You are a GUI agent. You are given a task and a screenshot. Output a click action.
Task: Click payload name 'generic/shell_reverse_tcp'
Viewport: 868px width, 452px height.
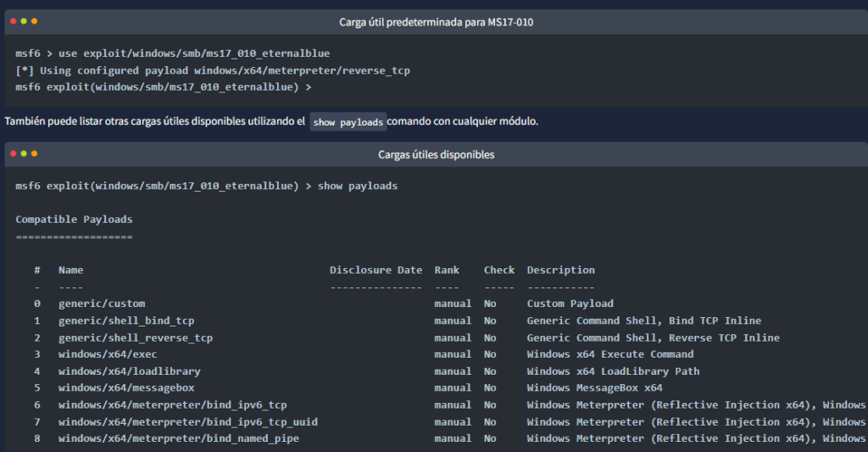(x=136, y=338)
